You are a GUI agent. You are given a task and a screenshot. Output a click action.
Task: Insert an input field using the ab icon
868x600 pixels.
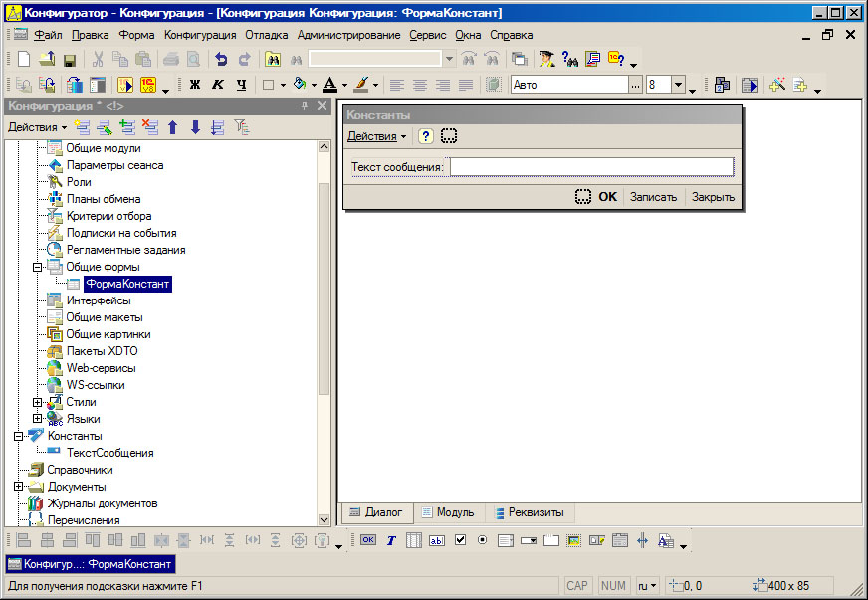click(437, 540)
